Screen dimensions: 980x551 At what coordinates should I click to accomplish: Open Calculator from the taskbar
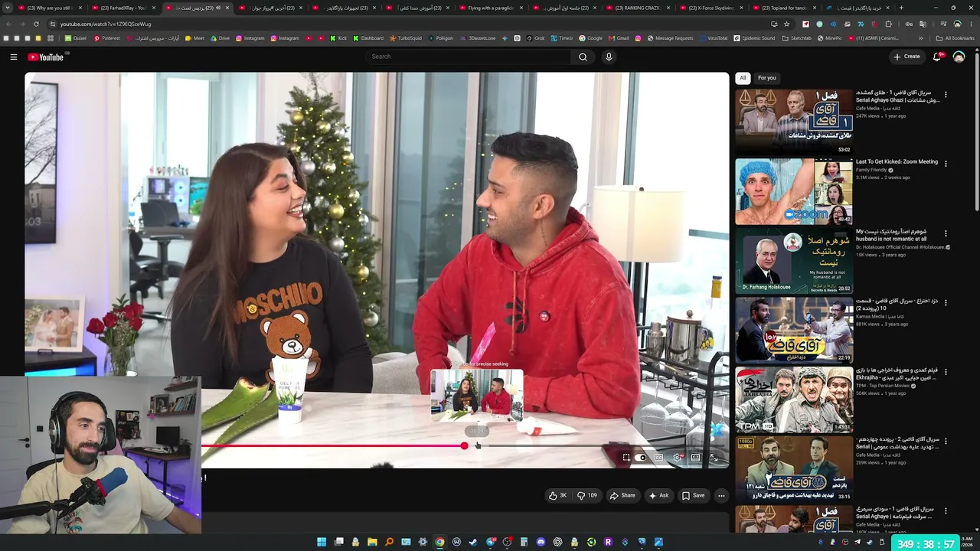(x=524, y=542)
